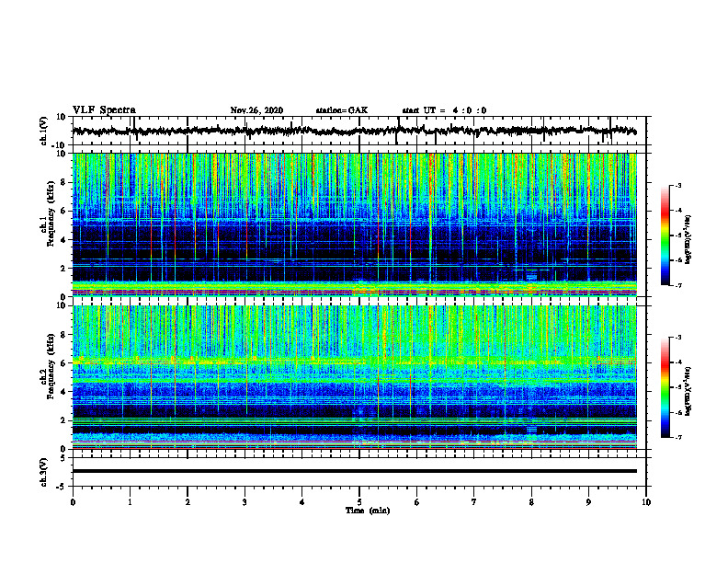Click the "4" label on the time axis
728x563 pixels.
302,502
